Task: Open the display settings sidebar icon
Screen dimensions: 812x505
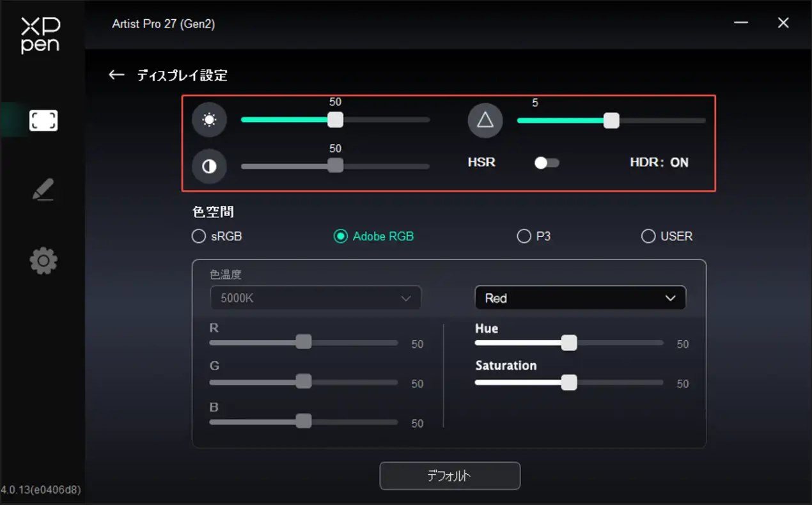Action: click(43, 120)
